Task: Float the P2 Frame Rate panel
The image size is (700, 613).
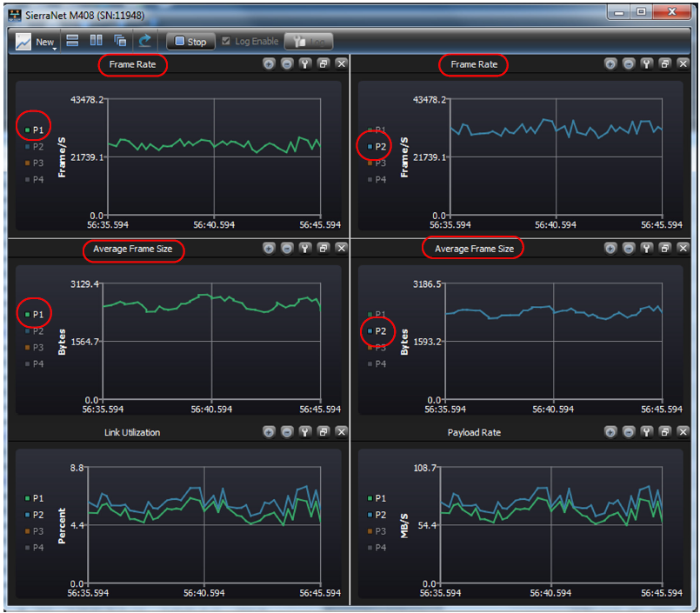Action: tap(664, 63)
